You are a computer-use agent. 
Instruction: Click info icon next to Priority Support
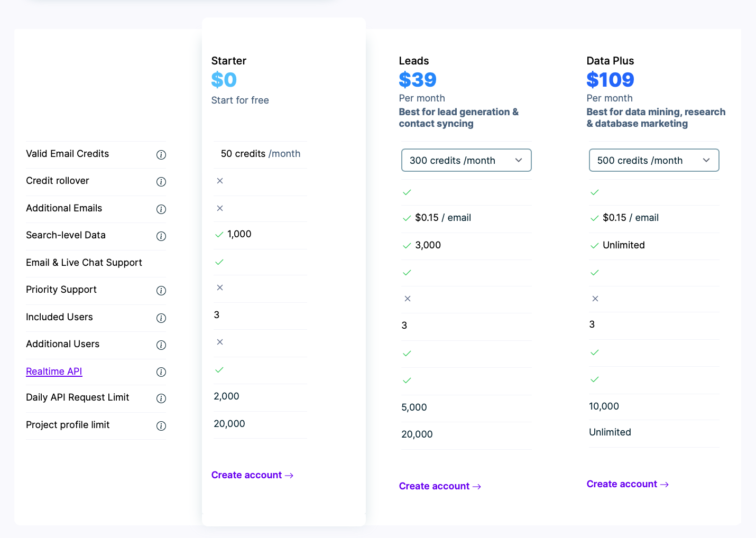pyautogui.click(x=161, y=291)
